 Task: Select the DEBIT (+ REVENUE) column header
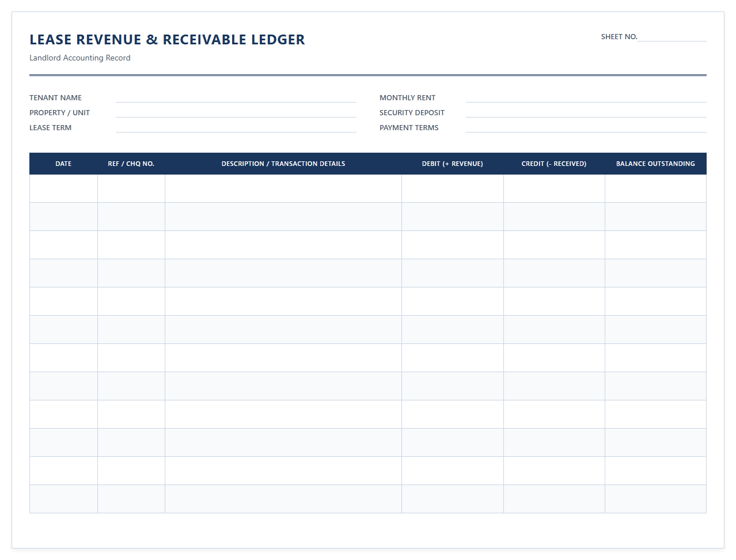tap(453, 164)
